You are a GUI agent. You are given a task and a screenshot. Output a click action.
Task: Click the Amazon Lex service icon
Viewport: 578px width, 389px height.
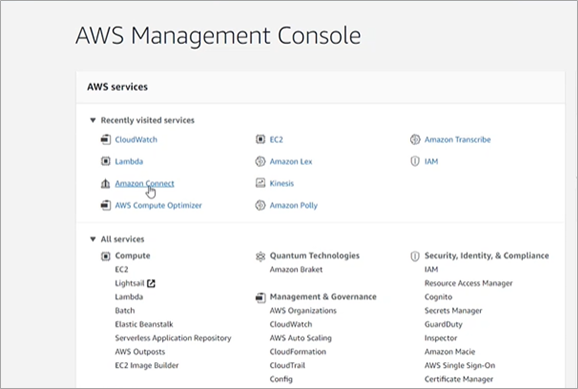tap(260, 161)
